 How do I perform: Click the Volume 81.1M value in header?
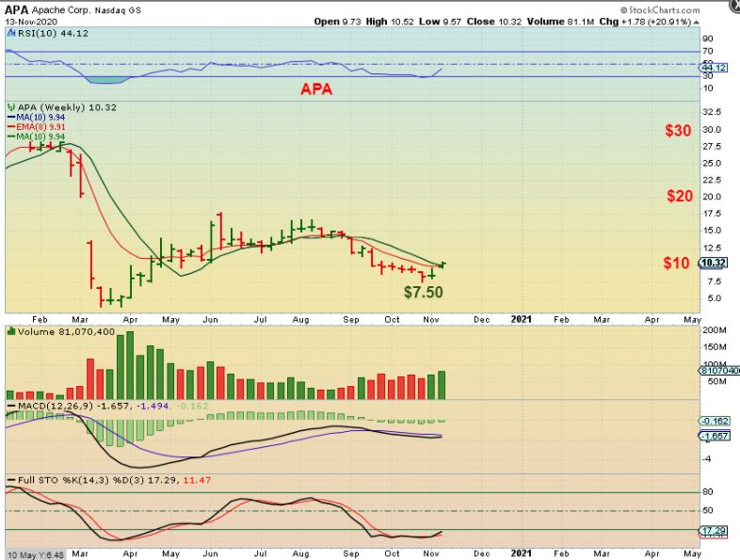pyautogui.click(x=561, y=22)
